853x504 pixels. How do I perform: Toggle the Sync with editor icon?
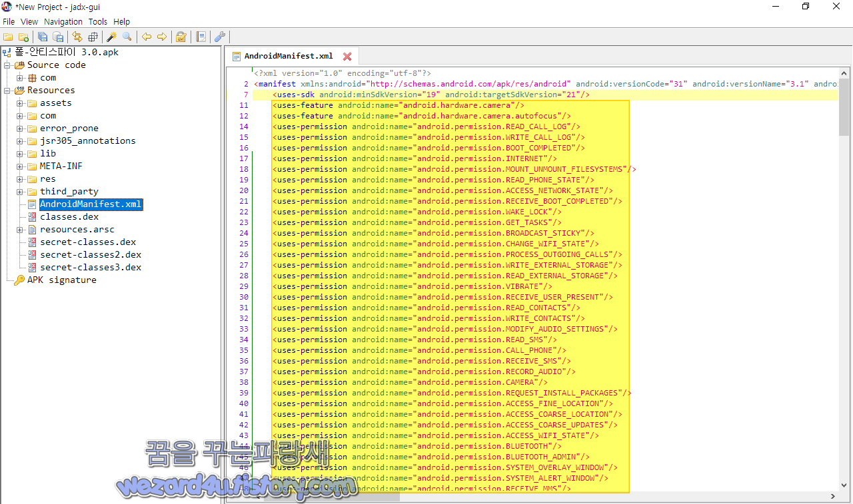tap(77, 37)
